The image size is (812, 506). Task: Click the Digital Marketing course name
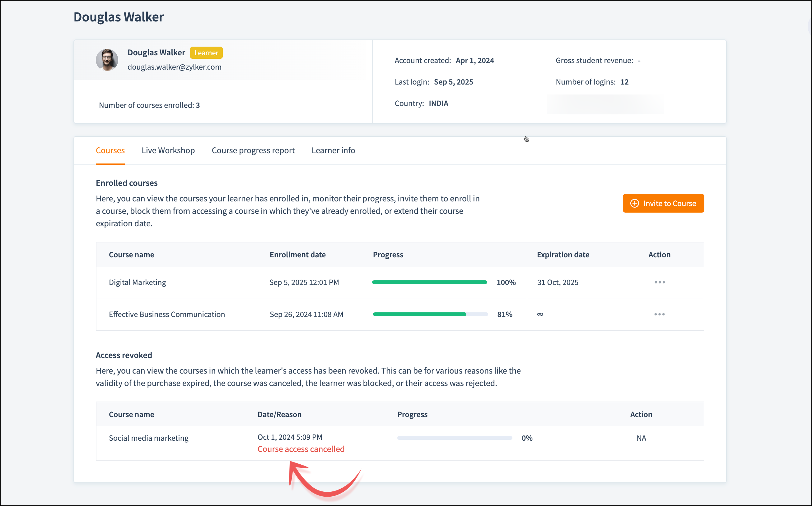[x=137, y=282]
